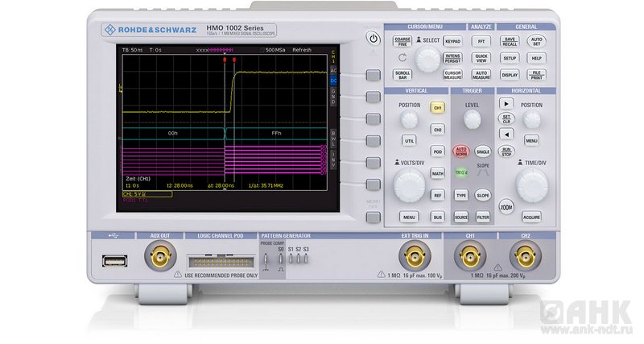Image resolution: width=644 pixels, height=344 pixels.
Task: Open the trigger TYPE selection
Action: coord(461,195)
